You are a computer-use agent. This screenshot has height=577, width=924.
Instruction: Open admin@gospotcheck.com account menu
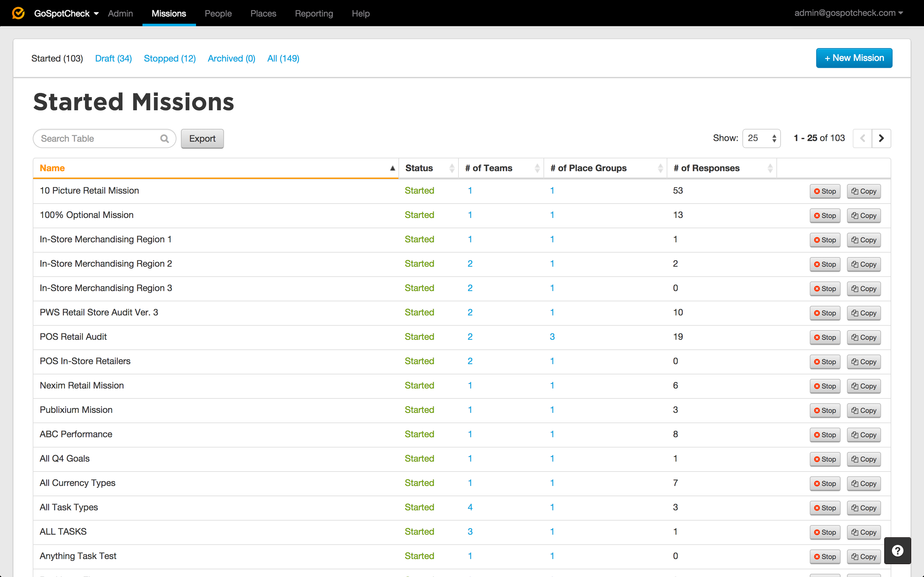[848, 13]
